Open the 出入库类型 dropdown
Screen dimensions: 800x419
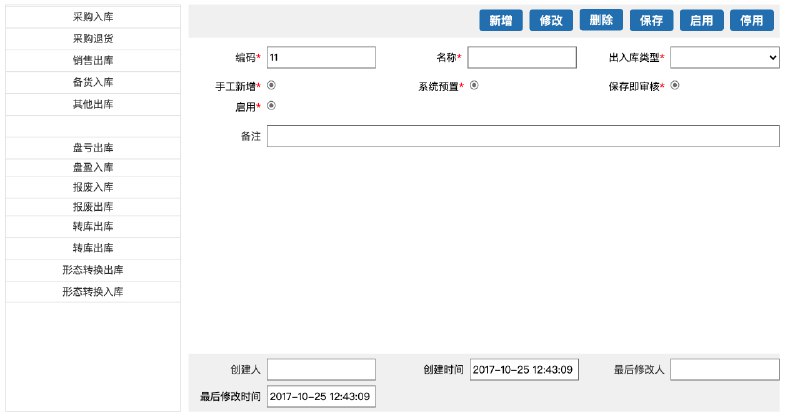click(724, 57)
